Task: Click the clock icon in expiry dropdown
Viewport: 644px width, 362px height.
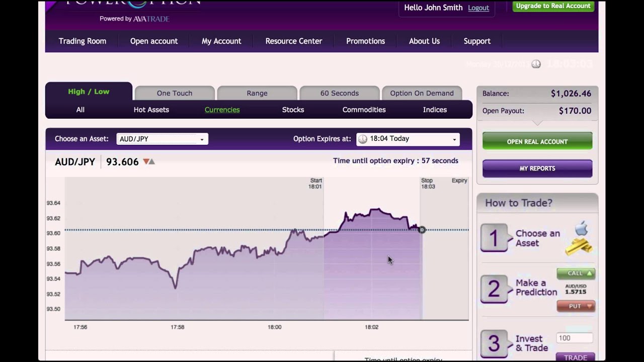Action: [362, 139]
